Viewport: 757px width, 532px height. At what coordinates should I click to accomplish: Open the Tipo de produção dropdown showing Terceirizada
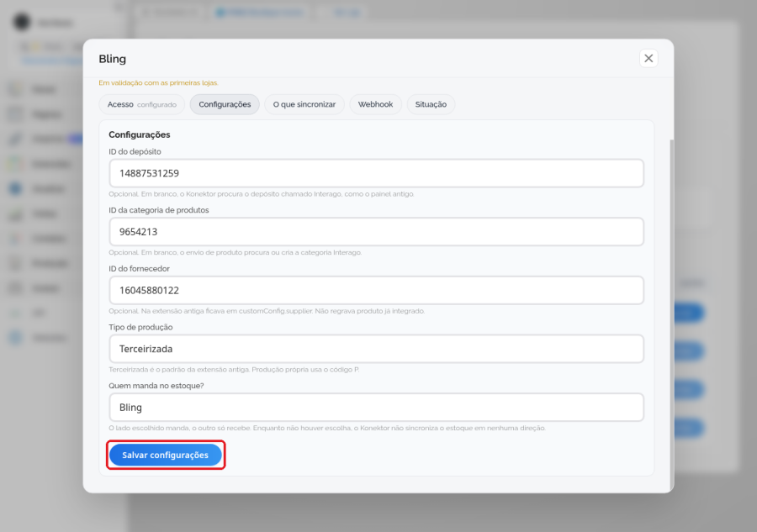click(377, 349)
